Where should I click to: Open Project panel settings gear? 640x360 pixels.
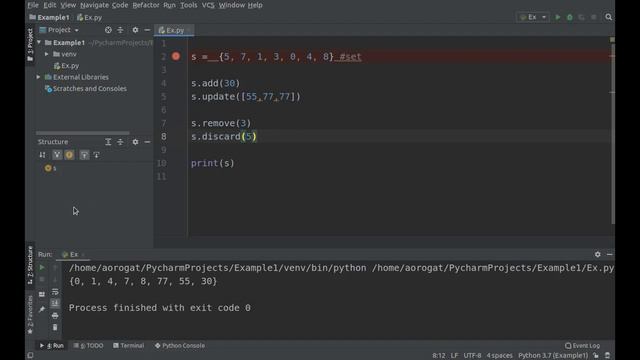(x=135, y=30)
